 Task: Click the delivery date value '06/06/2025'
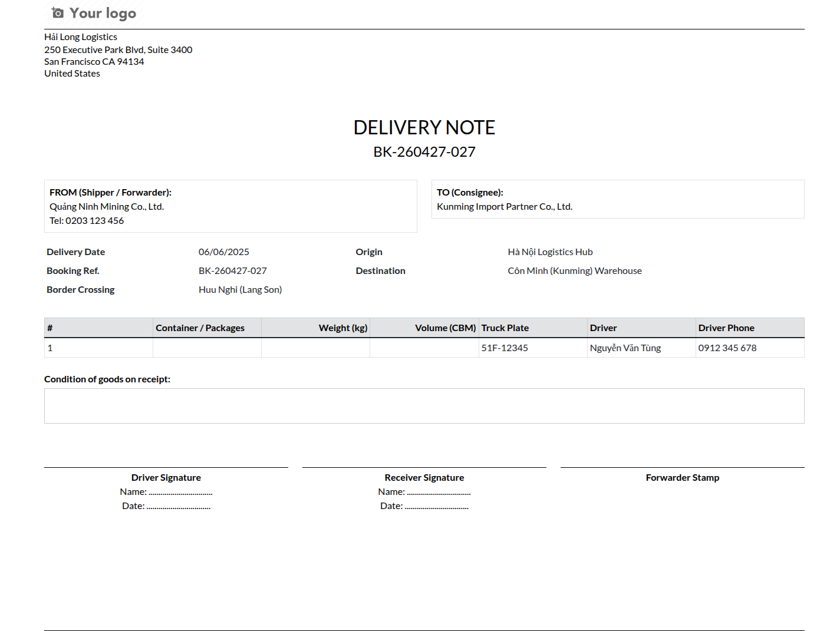(x=224, y=252)
